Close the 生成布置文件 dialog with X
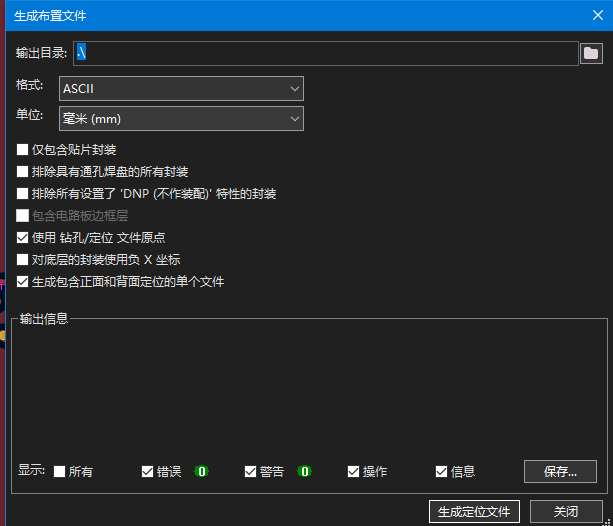The image size is (613, 526). point(597,15)
